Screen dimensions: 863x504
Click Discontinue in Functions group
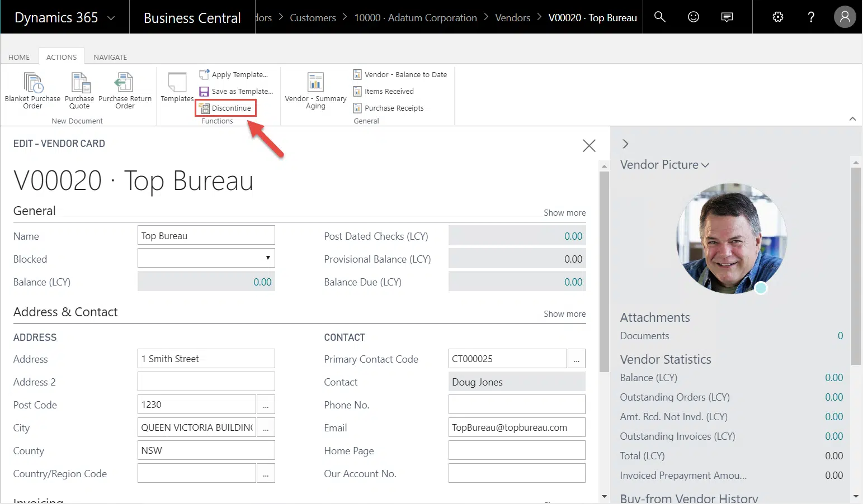(227, 108)
